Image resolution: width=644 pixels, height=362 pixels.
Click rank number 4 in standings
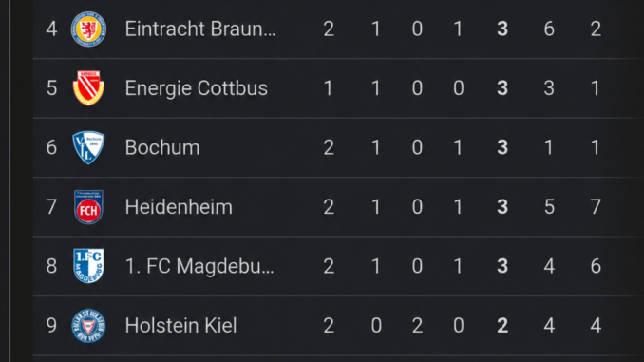pos(51,29)
